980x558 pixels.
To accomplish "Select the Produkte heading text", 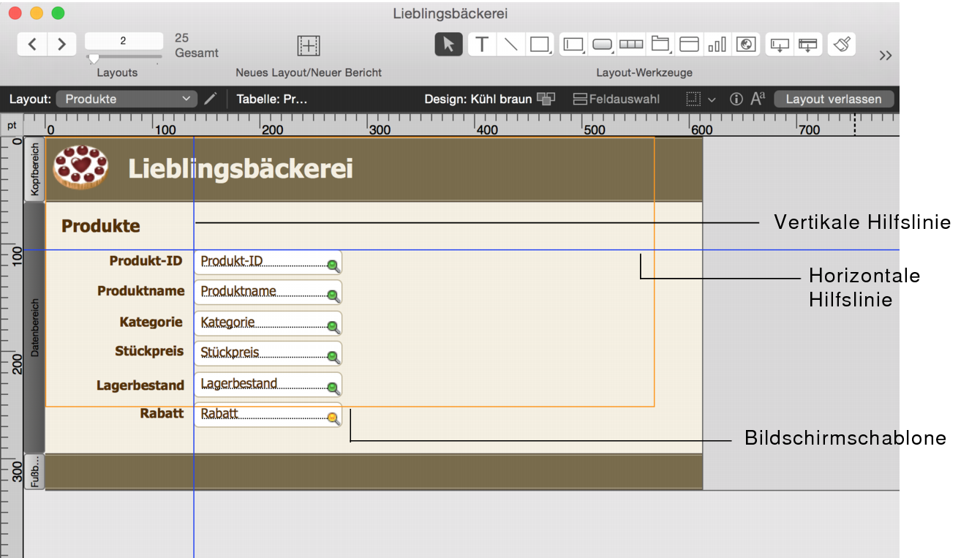I will (x=100, y=226).
